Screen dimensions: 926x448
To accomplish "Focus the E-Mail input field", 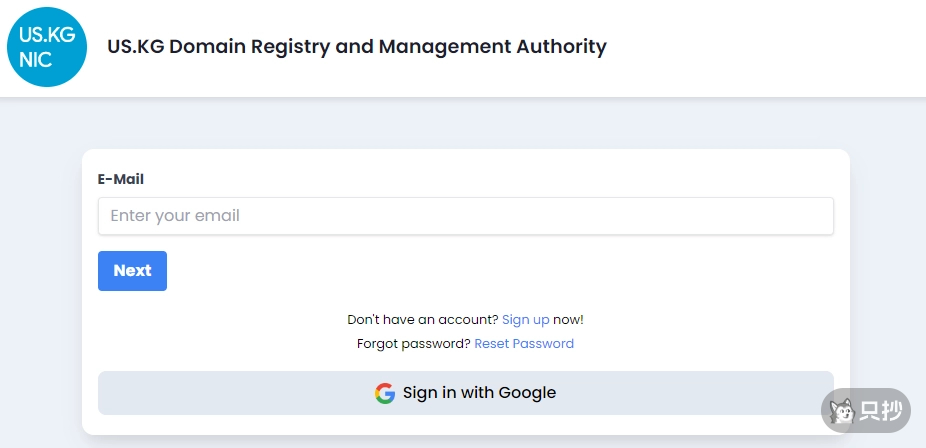I will [465, 216].
